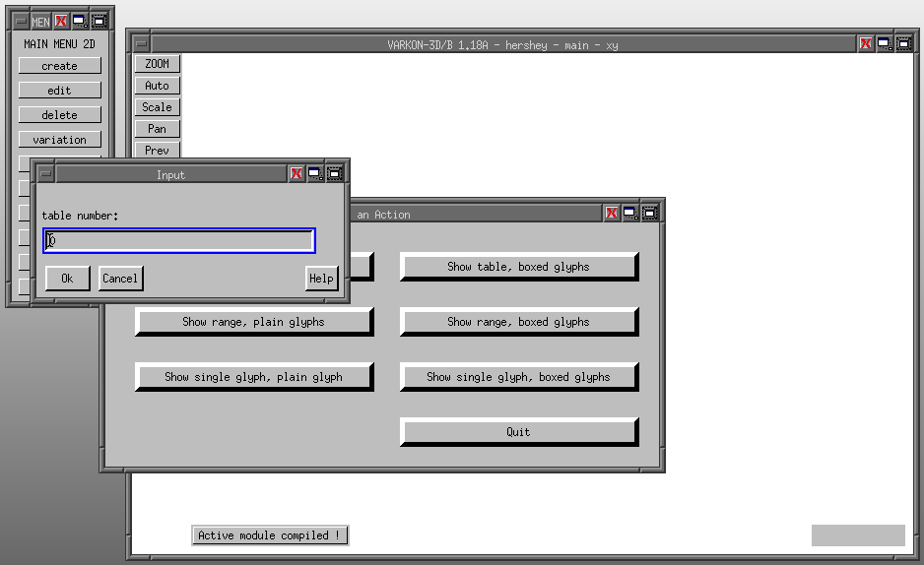Click the Pan toolbar button
The width and height of the screenshot is (924, 565).
158,129
